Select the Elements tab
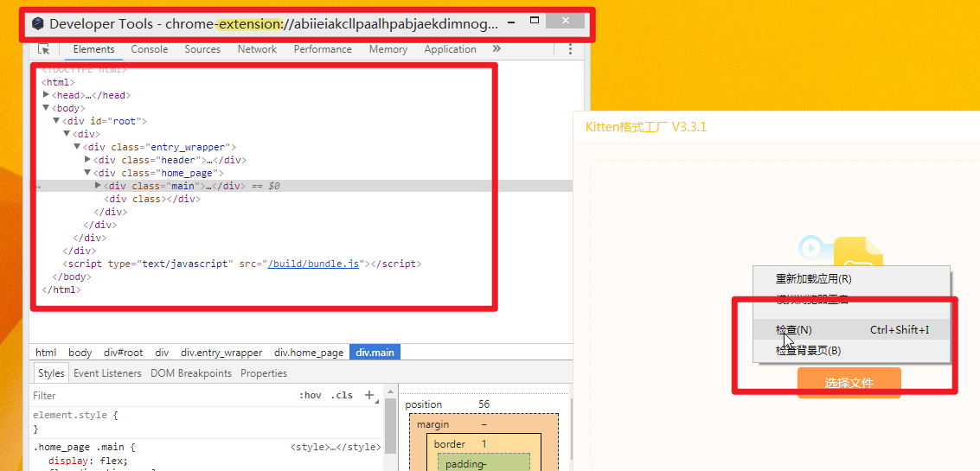The width and height of the screenshot is (980, 471). 93,49
